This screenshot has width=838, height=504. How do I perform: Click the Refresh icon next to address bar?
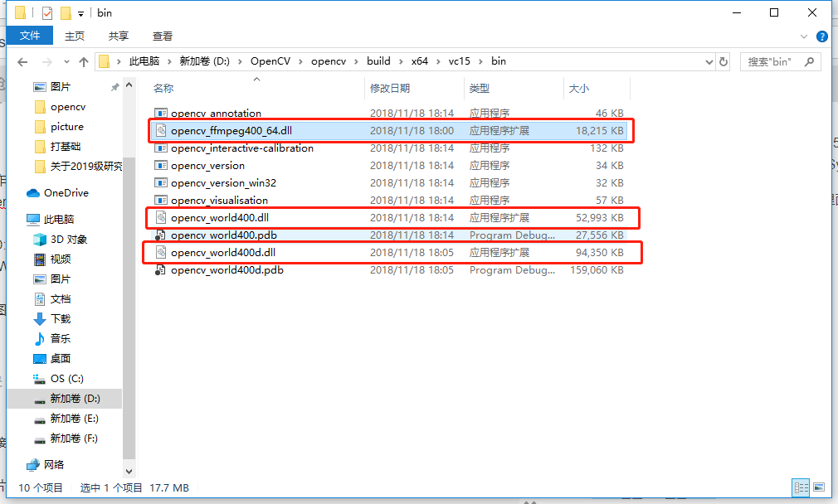(724, 61)
